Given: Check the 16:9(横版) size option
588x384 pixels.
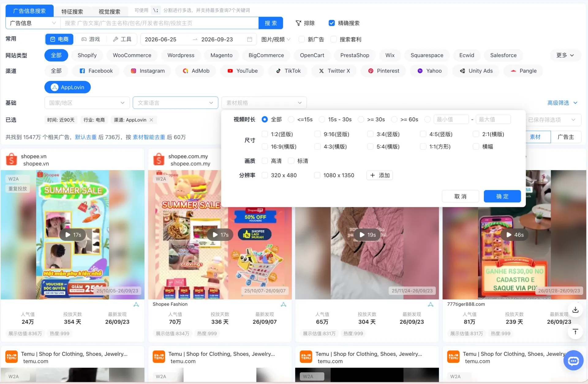Looking at the screenshot, I should [265, 146].
